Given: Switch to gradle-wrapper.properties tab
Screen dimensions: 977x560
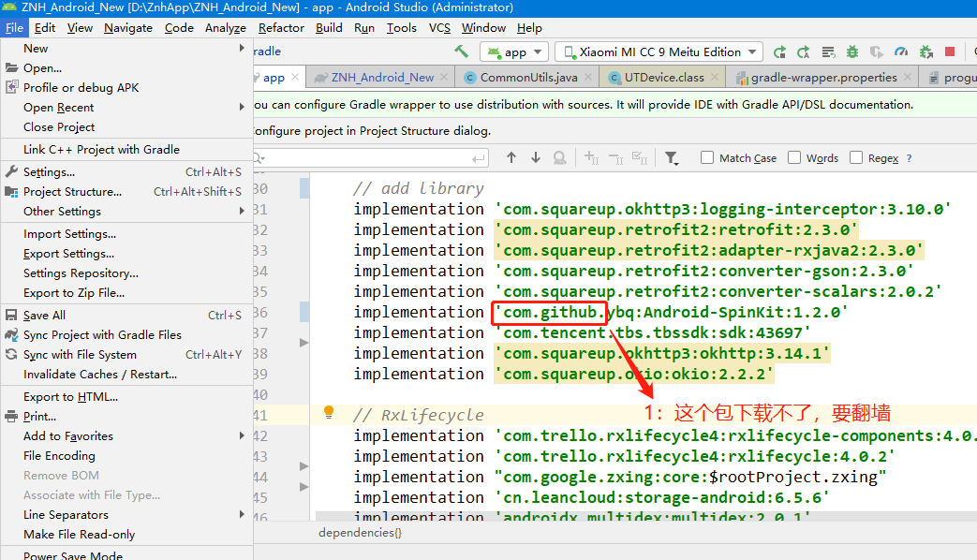Looking at the screenshot, I should [823, 77].
